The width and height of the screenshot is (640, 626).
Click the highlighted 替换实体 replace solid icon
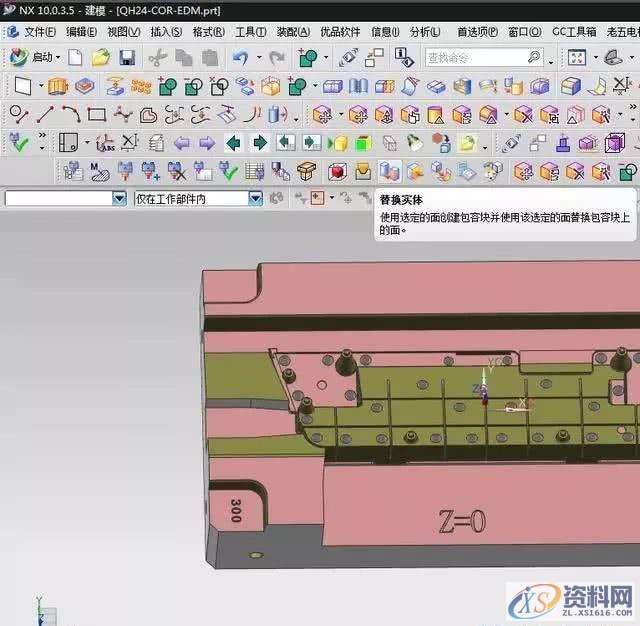(x=389, y=171)
